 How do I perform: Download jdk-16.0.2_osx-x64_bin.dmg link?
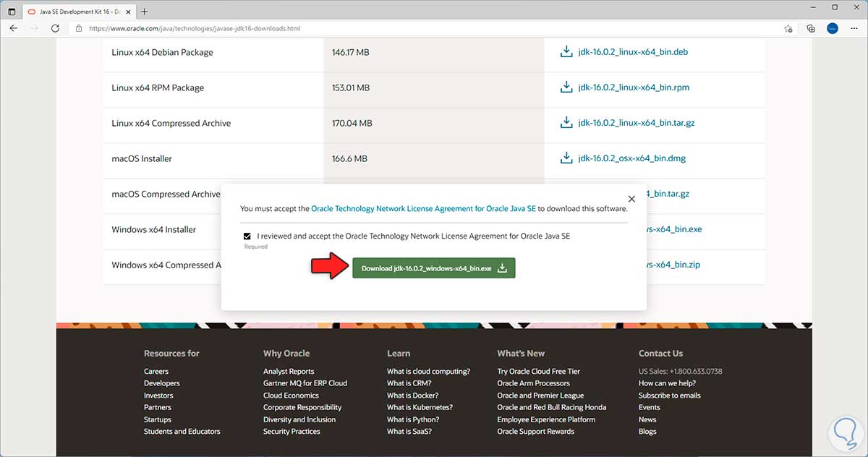tap(631, 158)
